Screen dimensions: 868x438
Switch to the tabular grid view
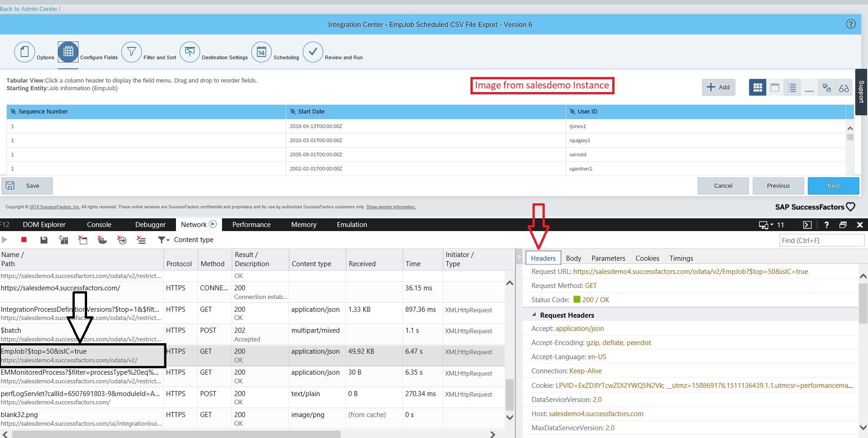point(757,88)
